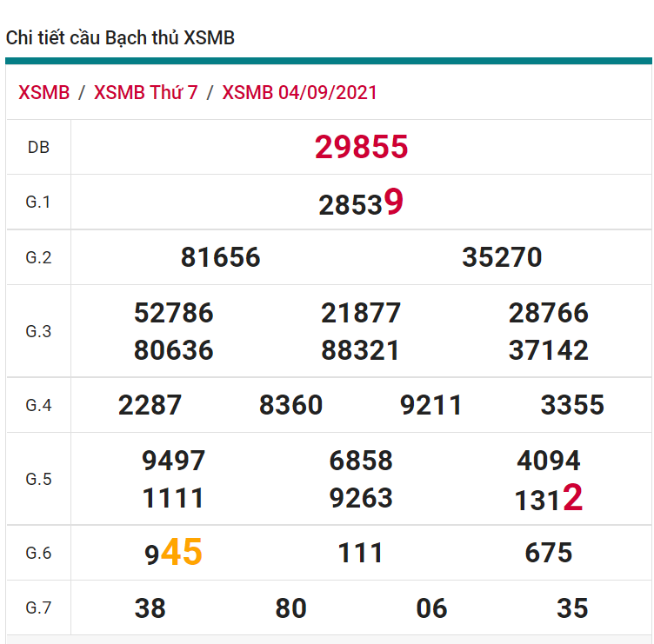Select G.5 number 1312 with red digit
The height and width of the screenshot is (644, 654).
[x=548, y=499]
